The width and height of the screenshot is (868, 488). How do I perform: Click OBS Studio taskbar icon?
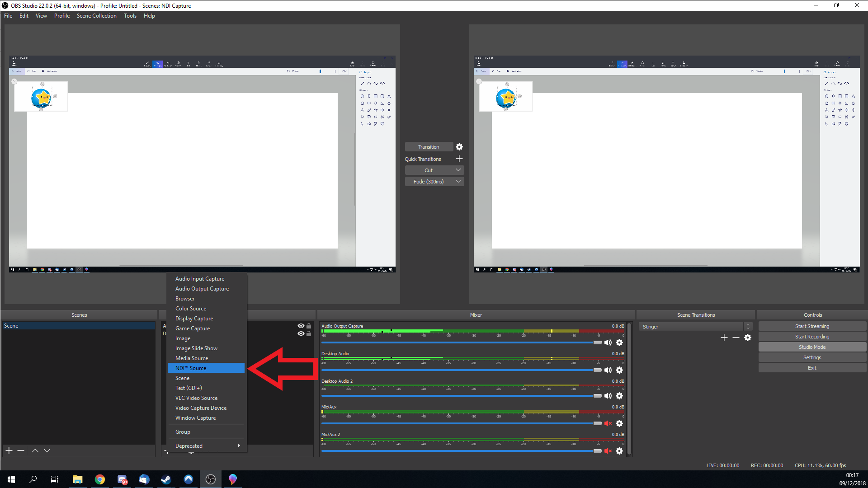[x=211, y=479]
